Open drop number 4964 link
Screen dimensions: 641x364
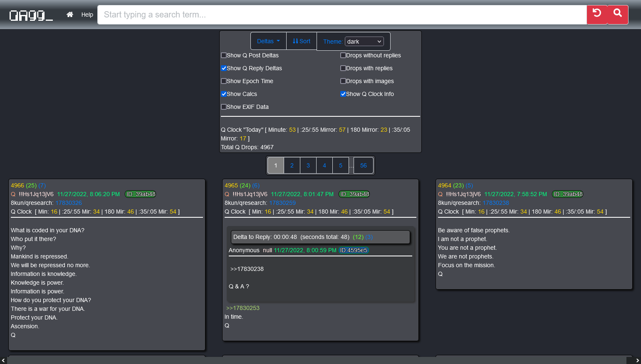coord(445,185)
